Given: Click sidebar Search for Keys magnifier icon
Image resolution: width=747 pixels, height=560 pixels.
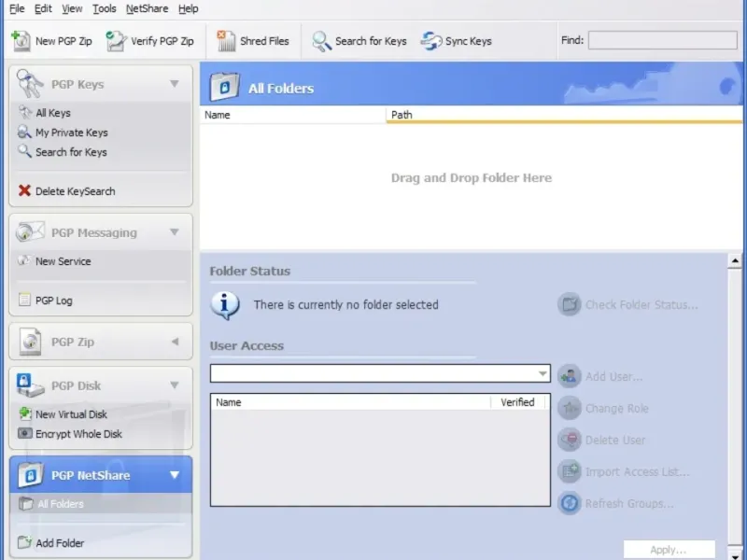Looking at the screenshot, I should tap(24, 151).
